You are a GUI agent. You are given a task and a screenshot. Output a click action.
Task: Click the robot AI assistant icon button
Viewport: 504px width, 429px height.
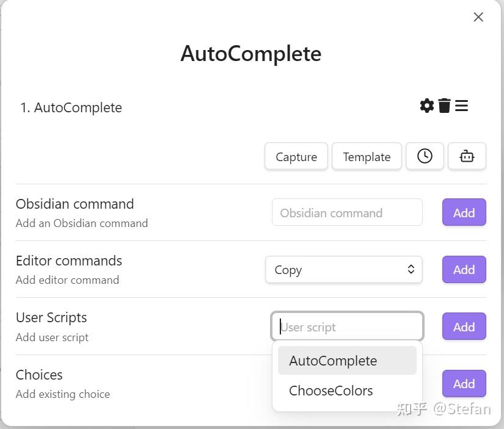pyautogui.click(x=467, y=156)
